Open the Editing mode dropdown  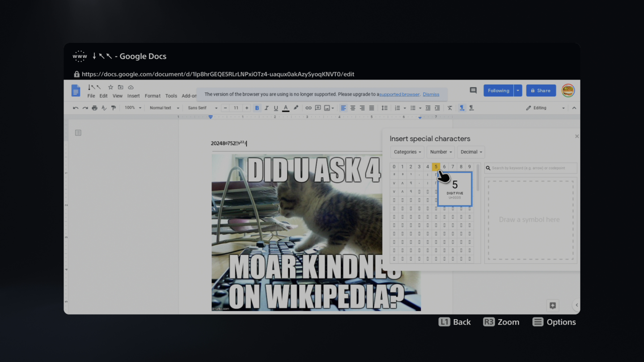pos(545,108)
